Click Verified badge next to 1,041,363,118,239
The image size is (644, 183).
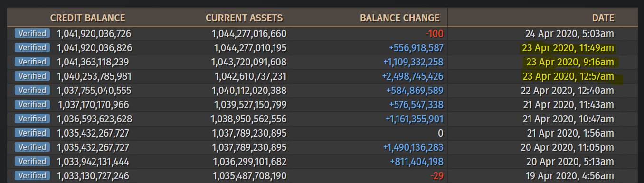click(32, 62)
